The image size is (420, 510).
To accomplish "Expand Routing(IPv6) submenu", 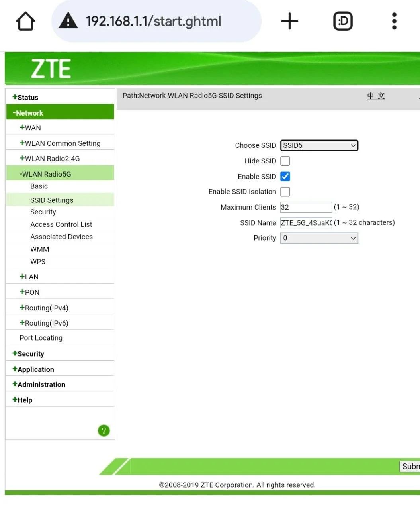I will point(44,323).
